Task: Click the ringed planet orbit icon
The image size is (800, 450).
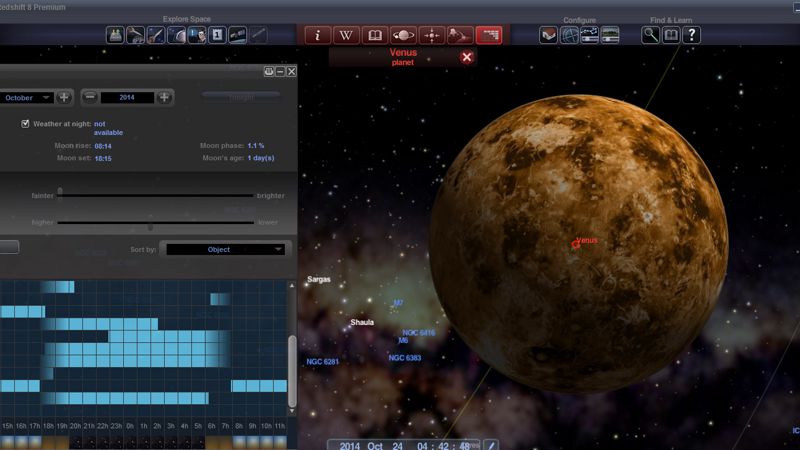Action: [403, 35]
